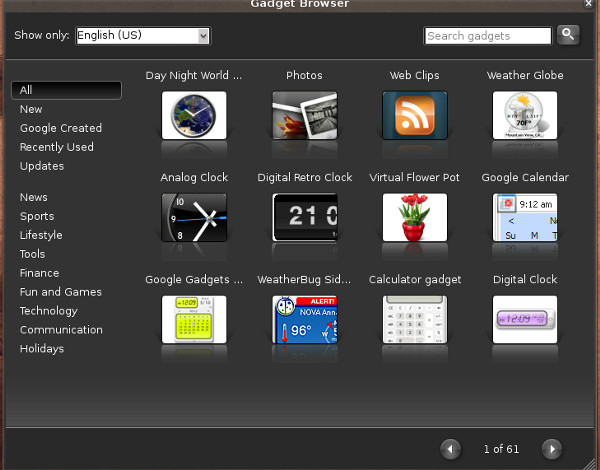This screenshot has width=600, height=470.
Task: Click the 'WeatherBug Sid...' title
Action: 304,280
